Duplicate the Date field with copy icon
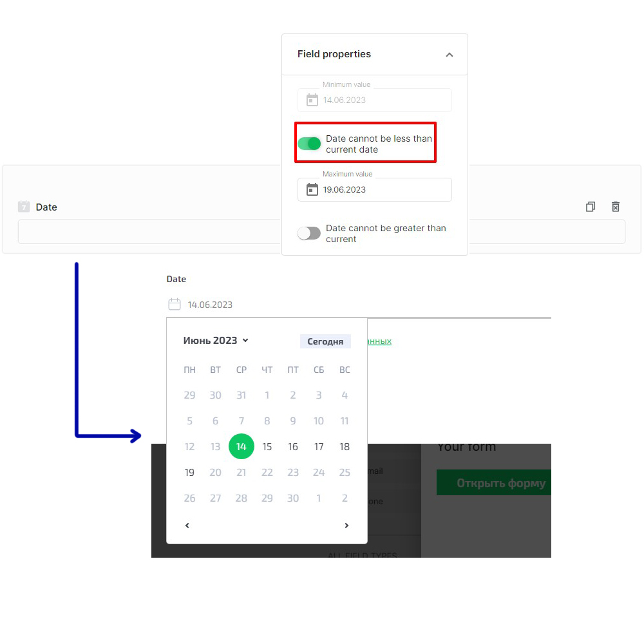This screenshot has height=644, width=644. 590,207
